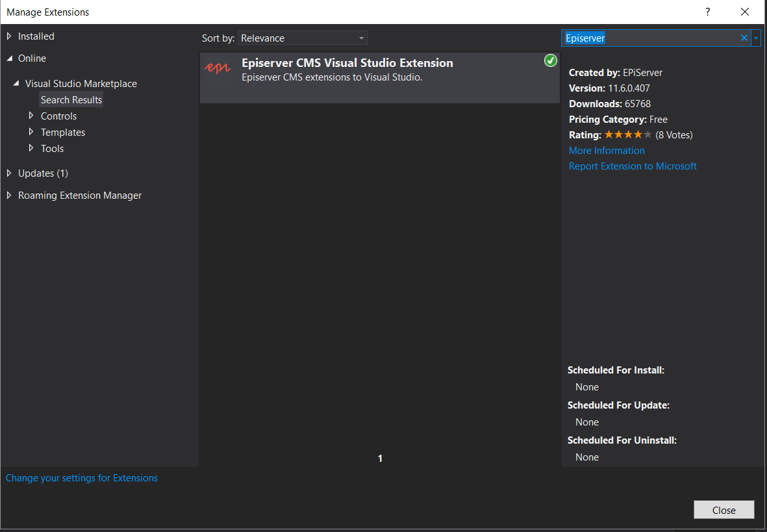Collapse the Online category
The width and height of the screenshot is (767, 532).
click(9, 58)
